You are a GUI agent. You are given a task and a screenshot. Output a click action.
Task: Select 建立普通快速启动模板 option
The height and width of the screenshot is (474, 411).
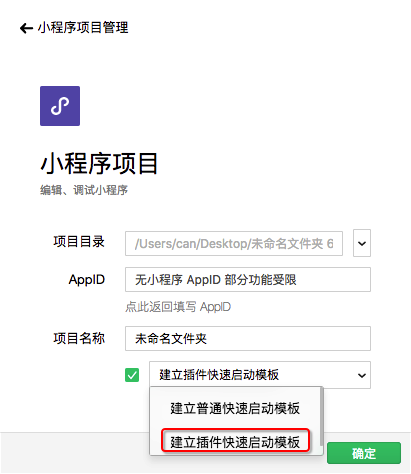pos(235,408)
